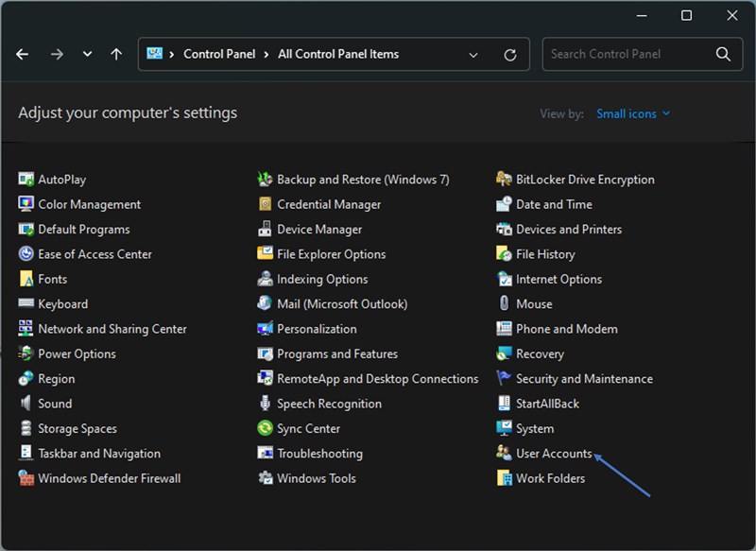Expand chevron before Control Panel breadcrumb
756x551 pixels.
(172, 55)
